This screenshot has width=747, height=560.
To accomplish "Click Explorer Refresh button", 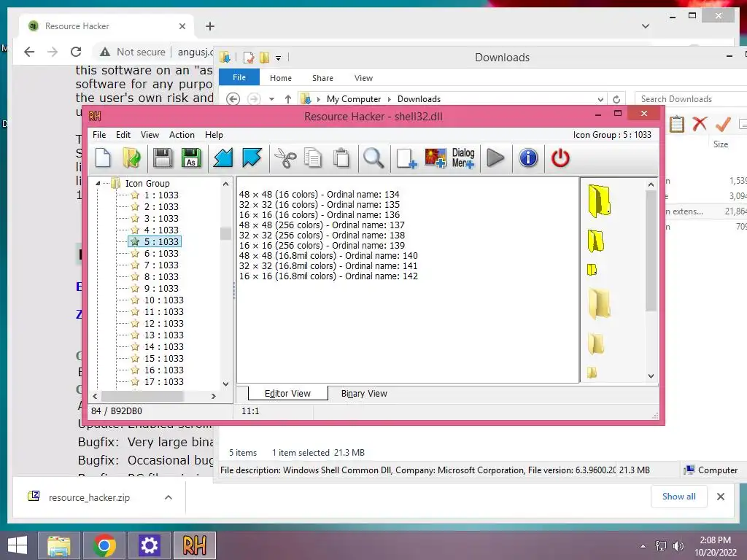I will [616, 99].
